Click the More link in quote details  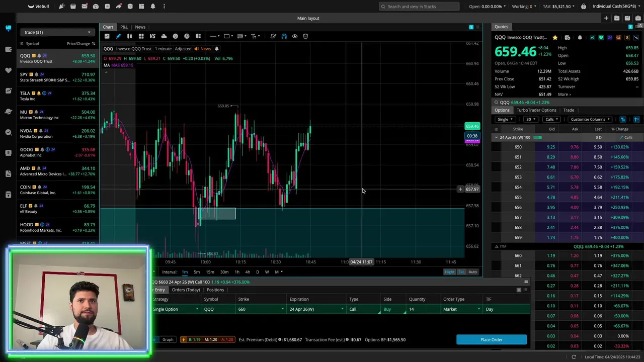coord(564,95)
